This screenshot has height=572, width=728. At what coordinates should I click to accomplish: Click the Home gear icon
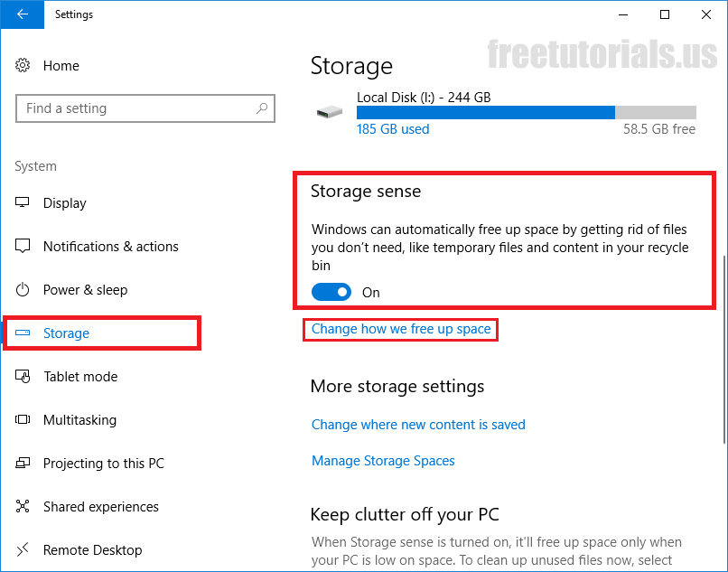point(23,66)
